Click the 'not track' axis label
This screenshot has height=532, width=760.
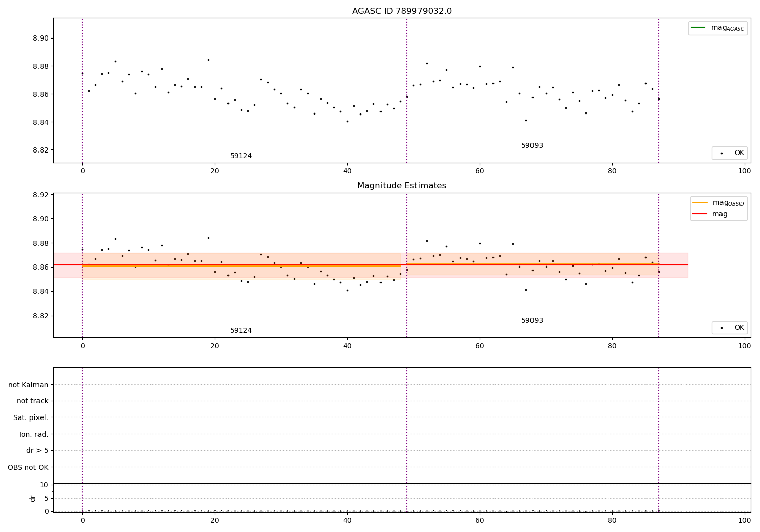pyautogui.click(x=32, y=401)
